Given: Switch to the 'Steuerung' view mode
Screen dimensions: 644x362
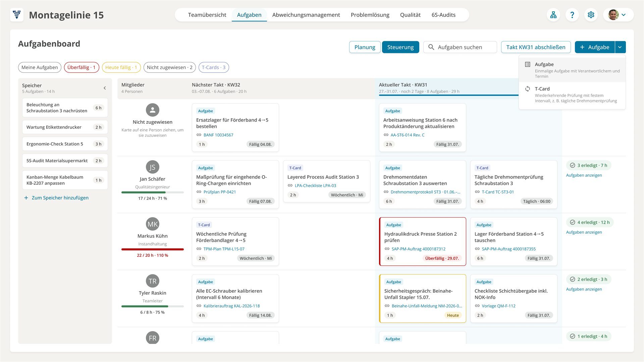Looking at the screenshot, I should click(400, 47).
